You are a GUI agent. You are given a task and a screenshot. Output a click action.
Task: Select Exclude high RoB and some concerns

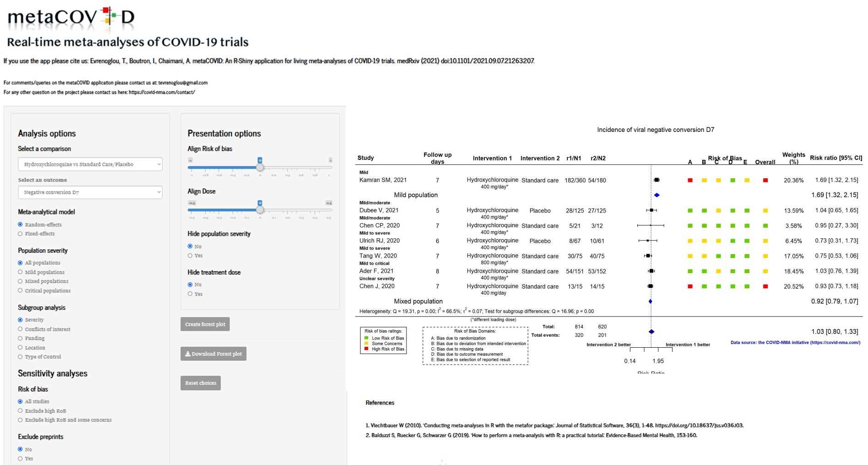point(20,420)
